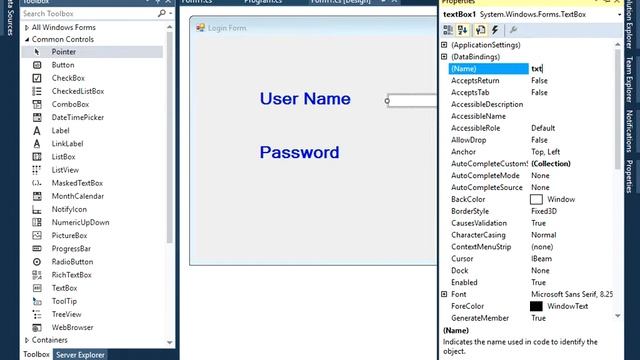Pick the ListBox control icon

(x=37, y=157)
